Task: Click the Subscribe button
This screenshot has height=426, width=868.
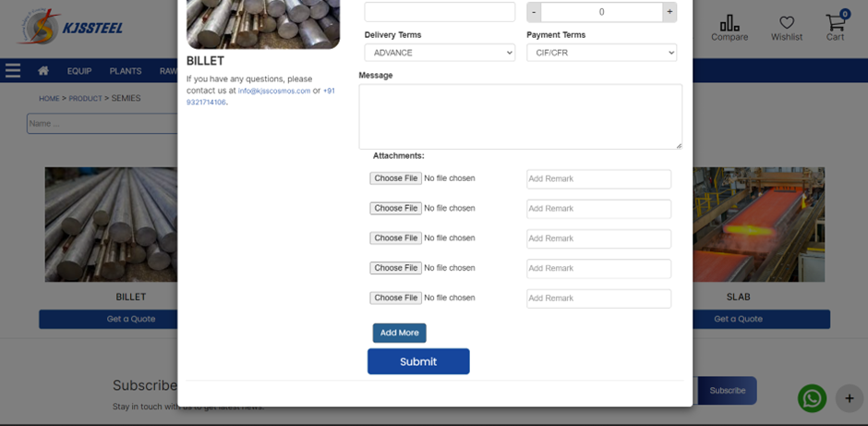Action: pyautogui.click(x=728, y=391)
